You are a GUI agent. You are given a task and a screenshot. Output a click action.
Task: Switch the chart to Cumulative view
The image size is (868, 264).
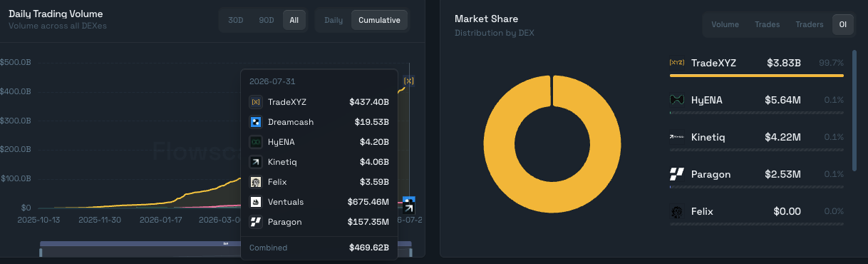[379, 20]
